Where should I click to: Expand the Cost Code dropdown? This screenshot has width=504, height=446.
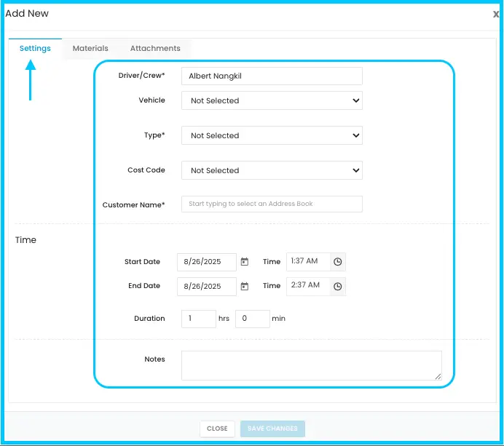point(272,170)
